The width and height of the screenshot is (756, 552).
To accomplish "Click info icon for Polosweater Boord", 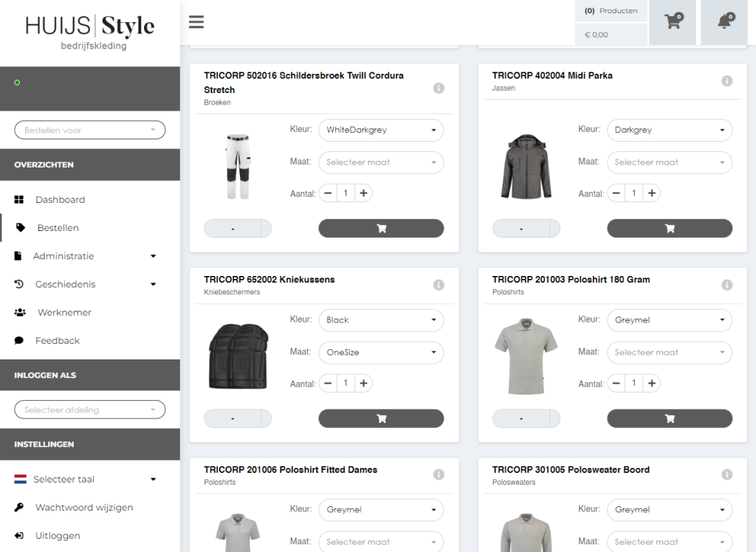I will click(x=727, y=475).
